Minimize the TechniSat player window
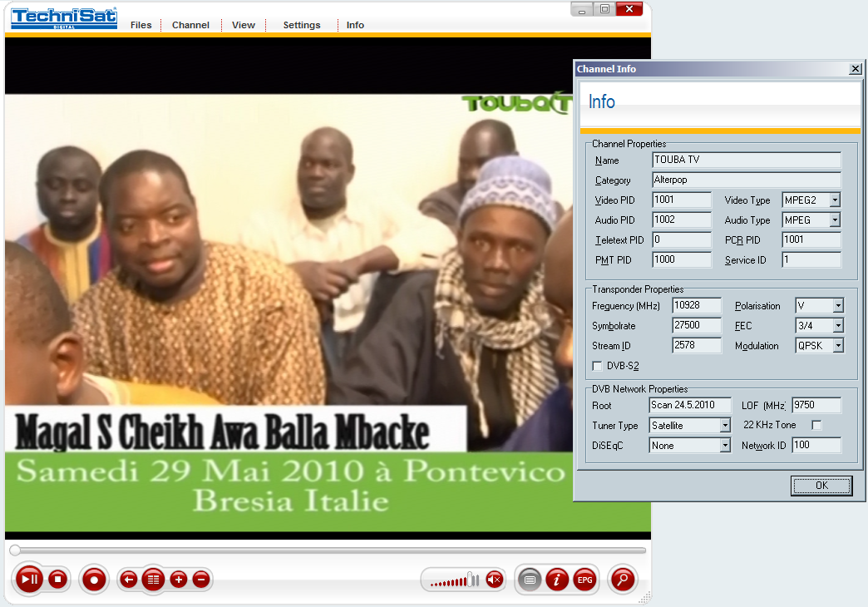The height and width of the screenshot is (607, 868). (581, 9)
